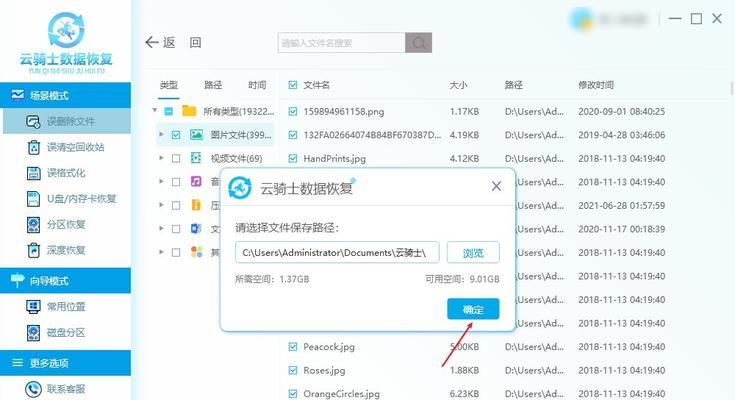Select 误删除文件 in sidebar
The height and width of the screenshot is (400, 735).
pos(67,121)
